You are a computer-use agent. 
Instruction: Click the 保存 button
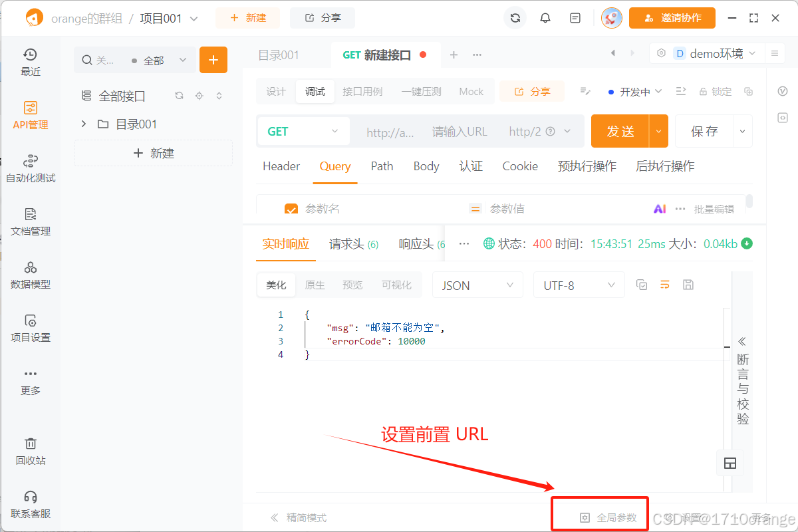pos(704,131)
